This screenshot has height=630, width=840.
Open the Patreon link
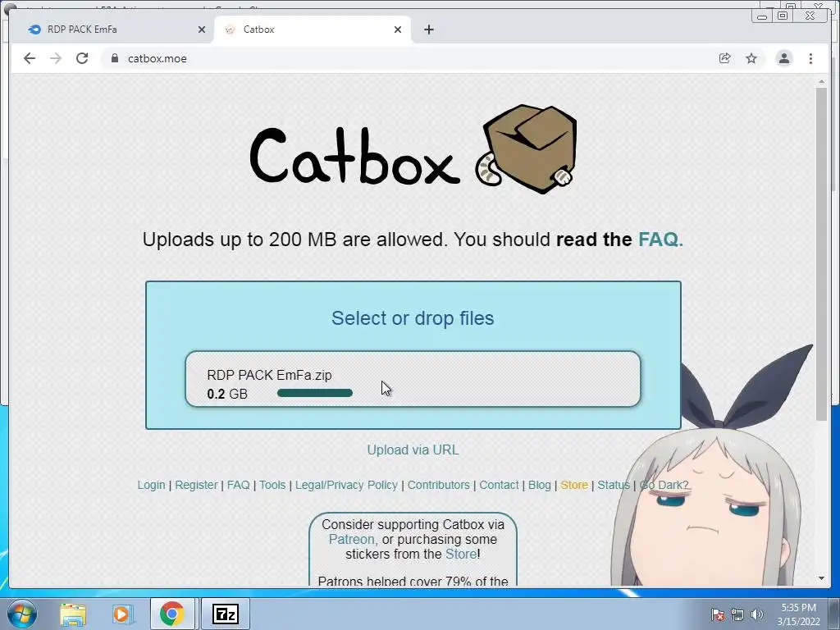(x=353, y=540)
